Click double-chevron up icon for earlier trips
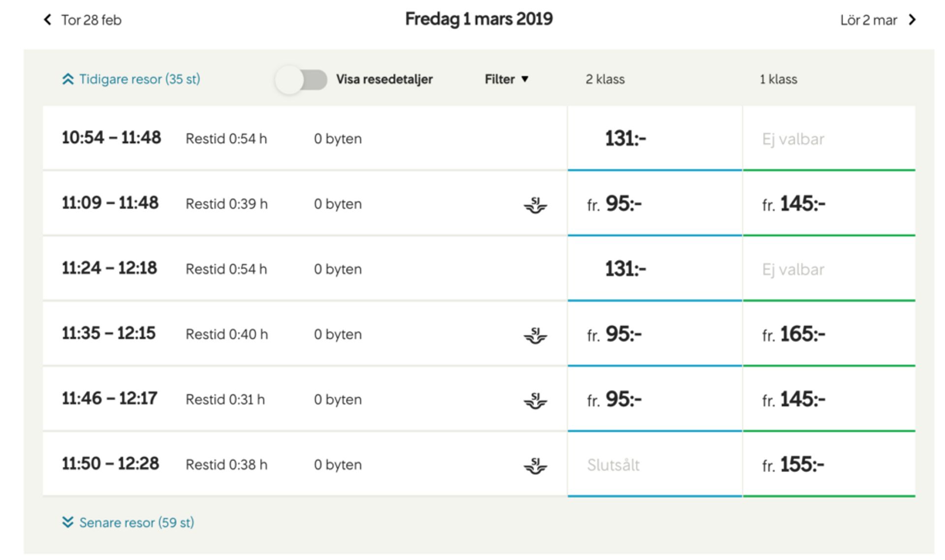Image resolution: width=945 pixels, height=560 pixels. click(x=68, y=79)
